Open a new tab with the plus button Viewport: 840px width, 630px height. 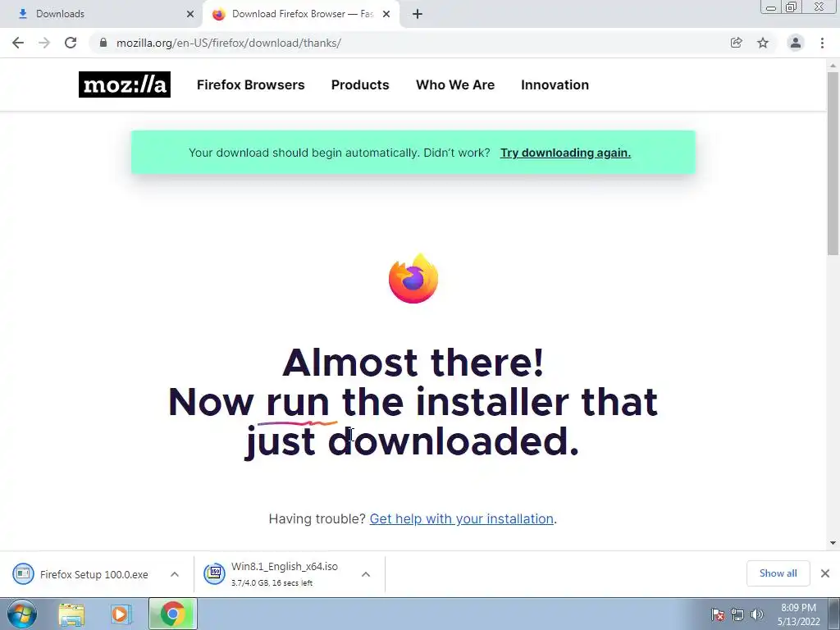click(418, 14)
